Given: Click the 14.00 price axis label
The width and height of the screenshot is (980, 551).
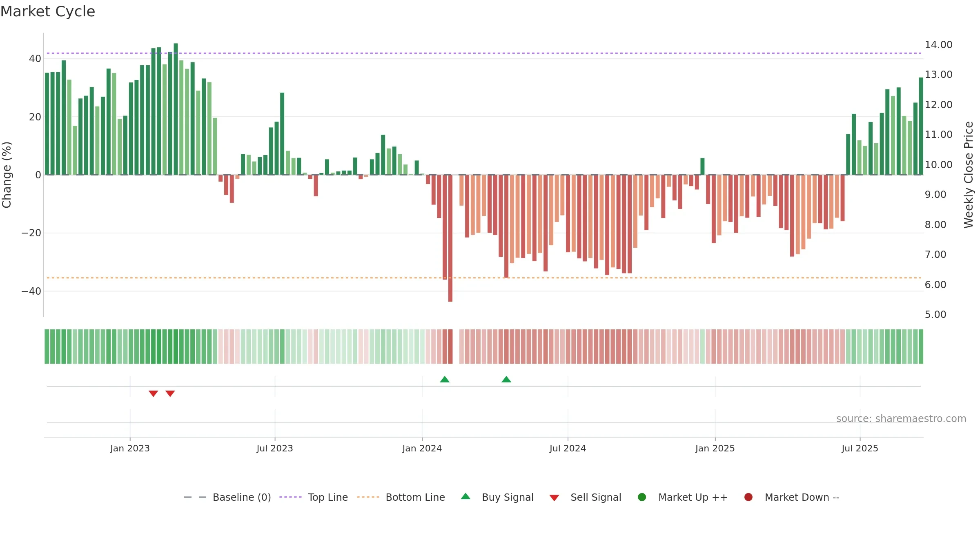Looking at the screenshot, I should pos(938,45).
